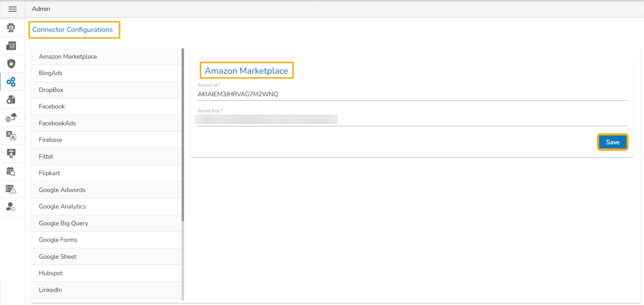644x305 pixels.
Task: Select Google Forms connector
Action: point(107,240)
